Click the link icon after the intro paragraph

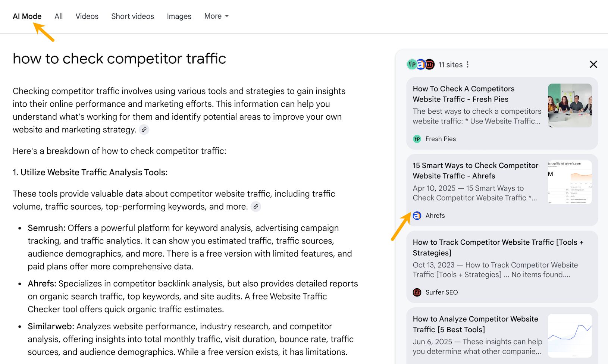click(x=144, y=129)
